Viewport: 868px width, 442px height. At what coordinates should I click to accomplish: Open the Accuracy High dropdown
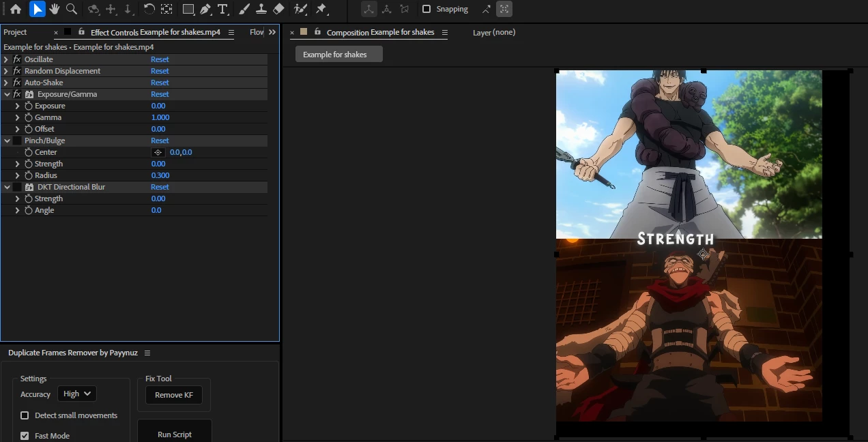pos(77,394)
